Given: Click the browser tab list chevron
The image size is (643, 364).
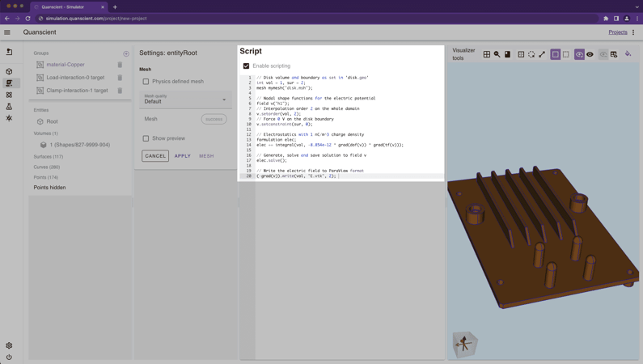Looking at the screenshot, I should point(637,7).
